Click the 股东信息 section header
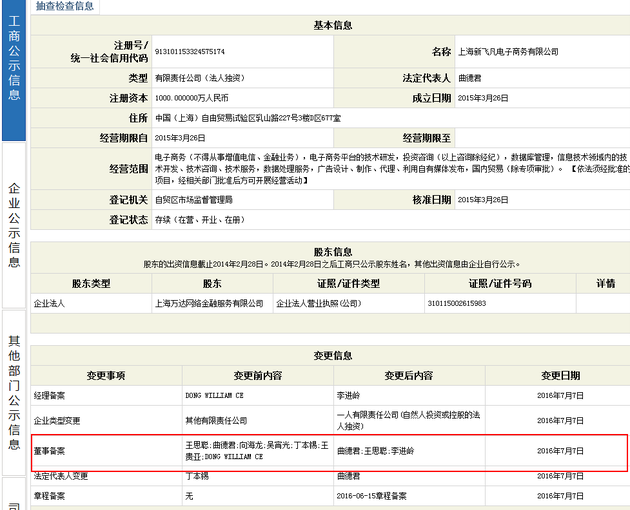Screen dimensions: 630x510 (333, 252)
